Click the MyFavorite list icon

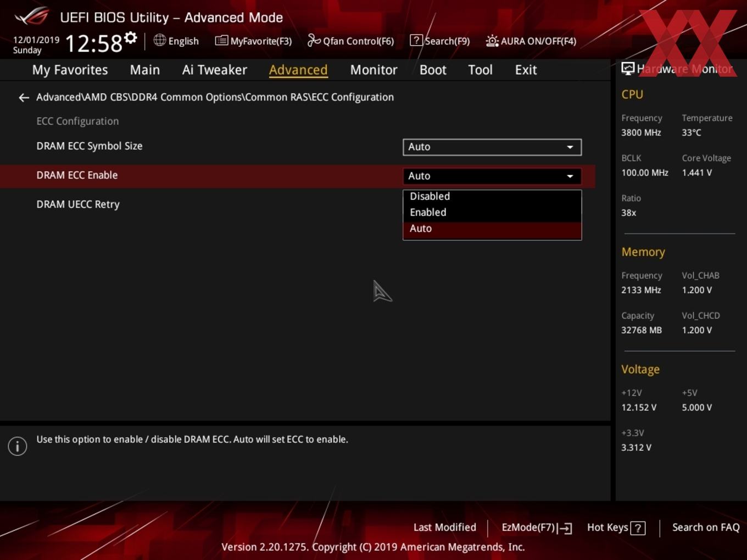click(221, 41)
